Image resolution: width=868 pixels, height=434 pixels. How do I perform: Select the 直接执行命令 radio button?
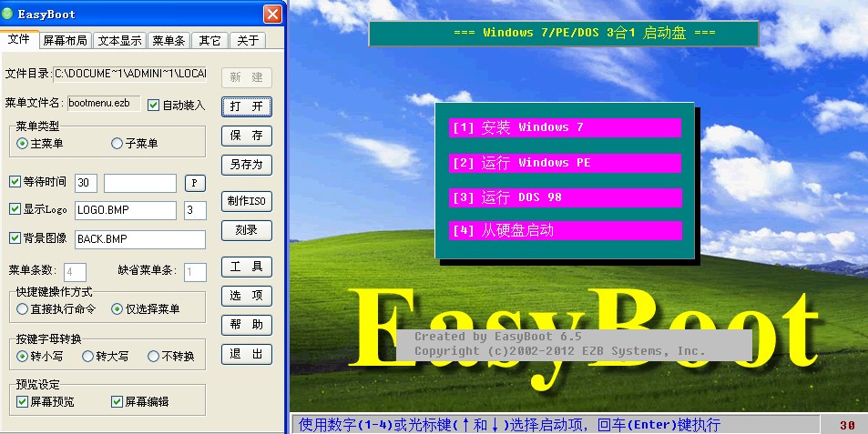pyautogui.click(x=22, y=309)
